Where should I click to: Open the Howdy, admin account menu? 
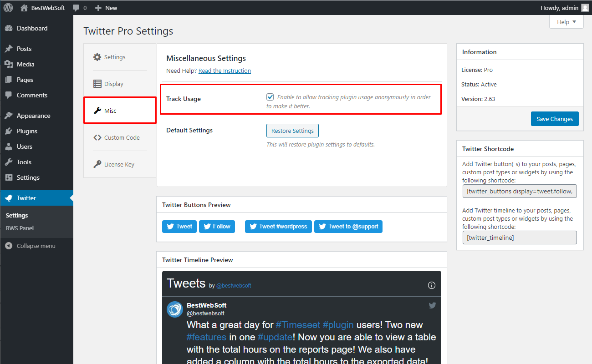tap(564, 8)
